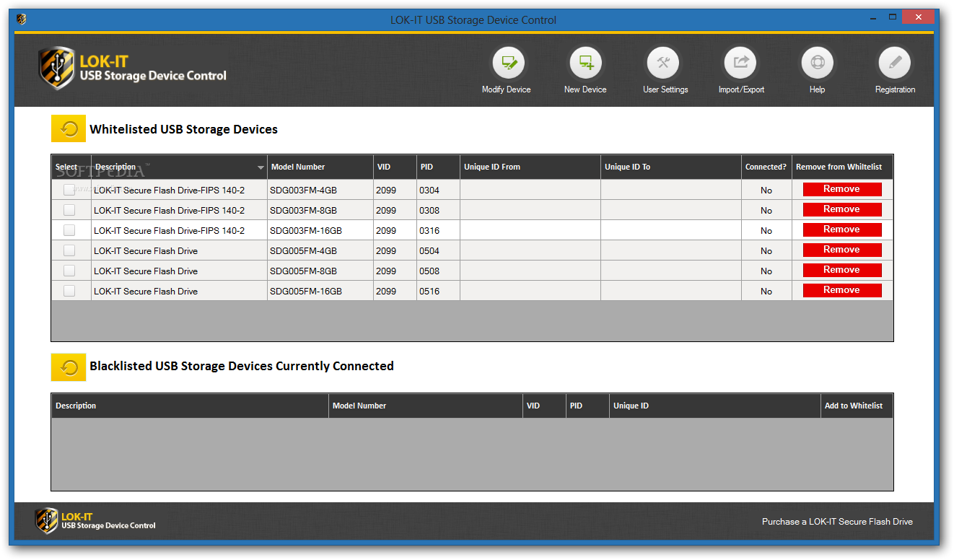Click the PID value 0308
The width and height of the screenshot is (954, 560).
429,211
